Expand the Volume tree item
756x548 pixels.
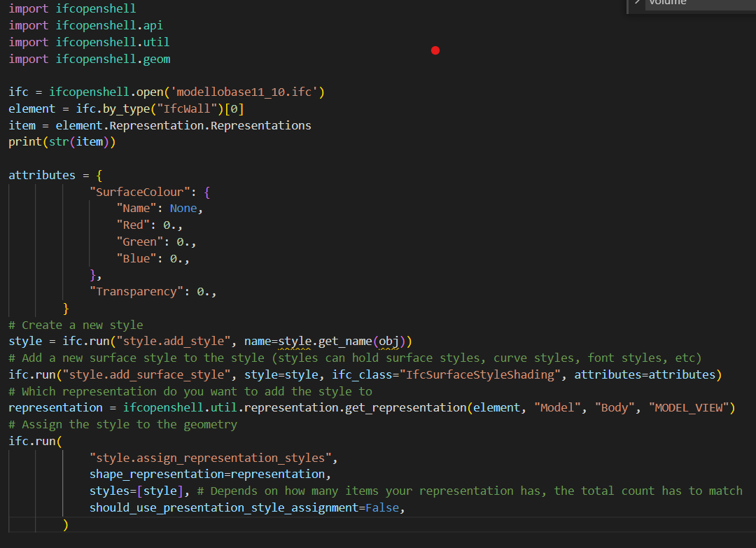(636, 3)
